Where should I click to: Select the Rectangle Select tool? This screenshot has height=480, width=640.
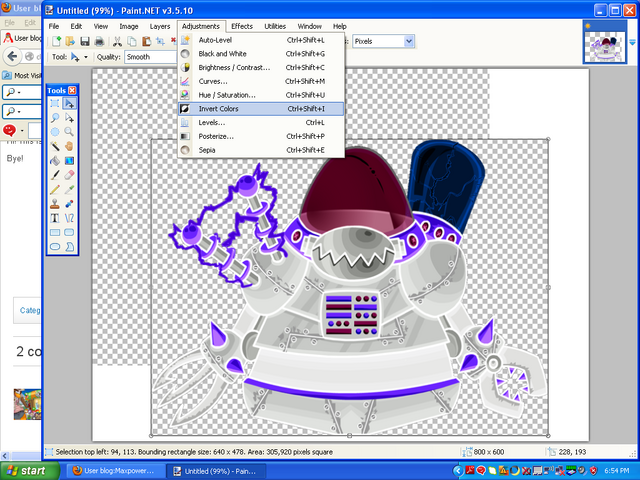coord(55,104)
